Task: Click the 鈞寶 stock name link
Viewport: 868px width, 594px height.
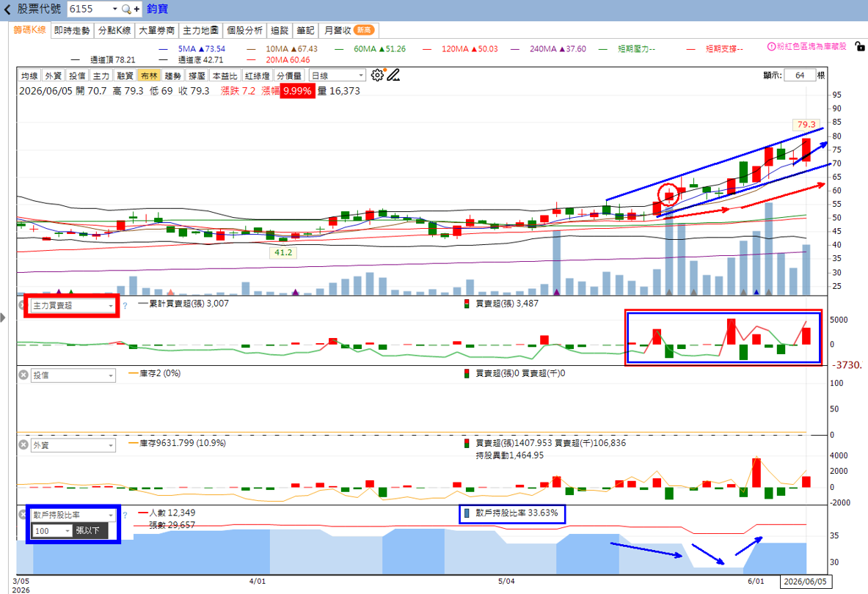Action: pos(157,10)
